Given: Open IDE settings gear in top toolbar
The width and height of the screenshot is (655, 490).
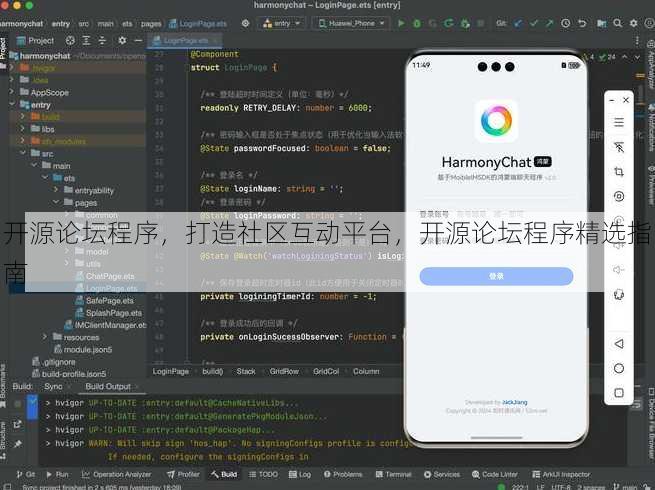Looking at the screenshot, I should coord(634,23).
